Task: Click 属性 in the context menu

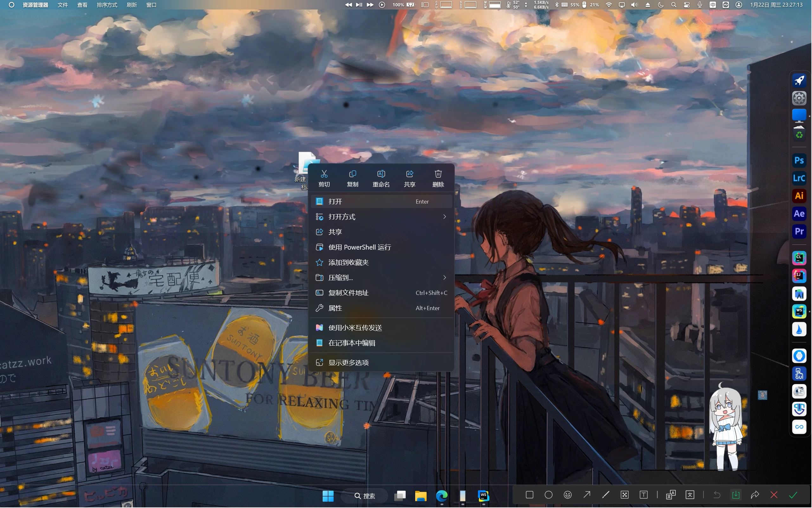Action: coord(335,308)
